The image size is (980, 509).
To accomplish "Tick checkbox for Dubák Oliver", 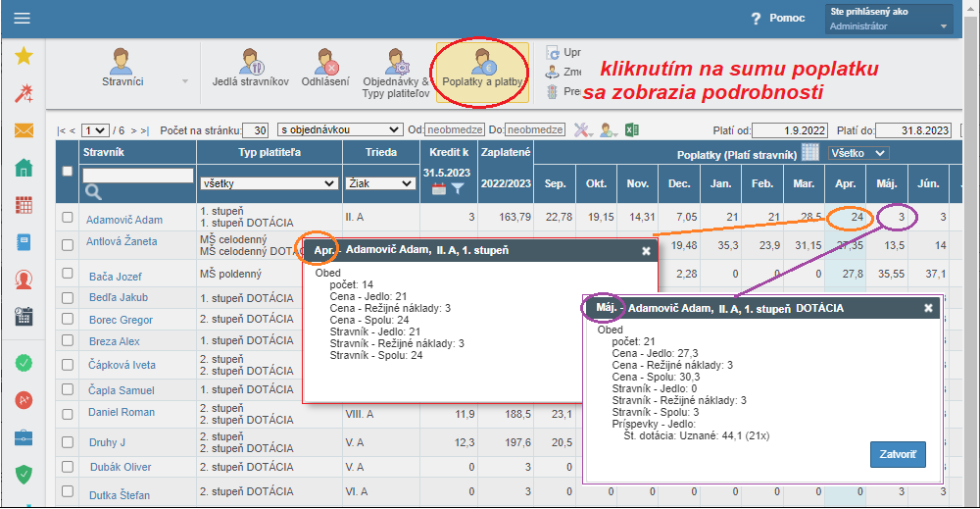I will click(x=68, y=467).
